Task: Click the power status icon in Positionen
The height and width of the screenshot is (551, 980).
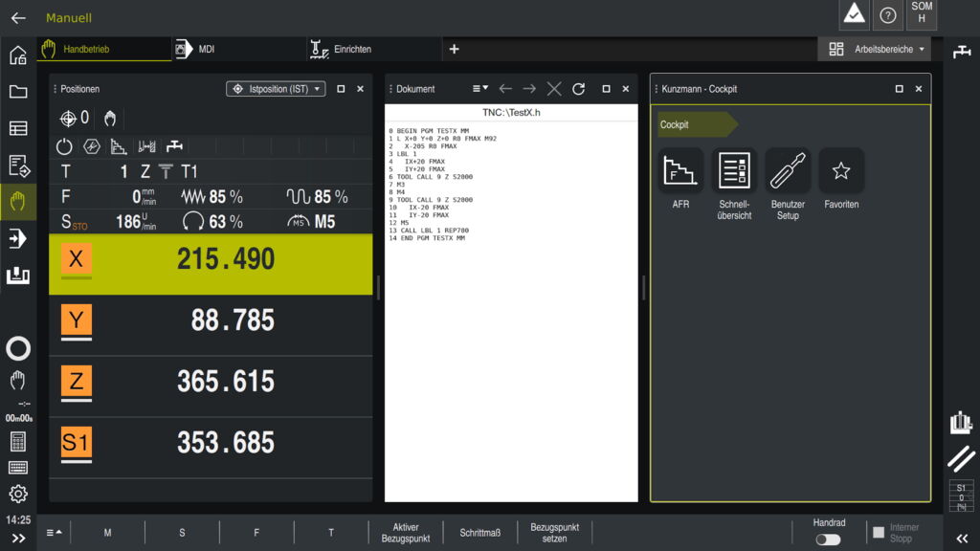Action: [x=64, y=146]
